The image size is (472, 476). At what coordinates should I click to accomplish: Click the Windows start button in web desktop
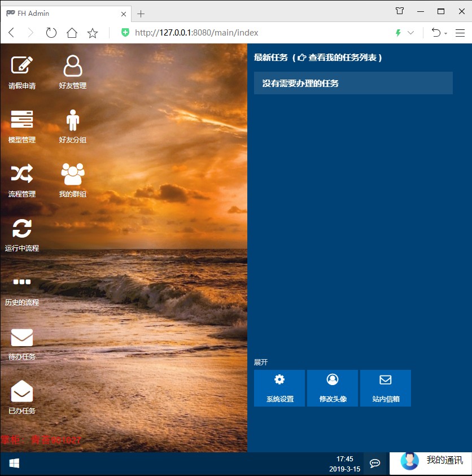click(x=14, y=463)
